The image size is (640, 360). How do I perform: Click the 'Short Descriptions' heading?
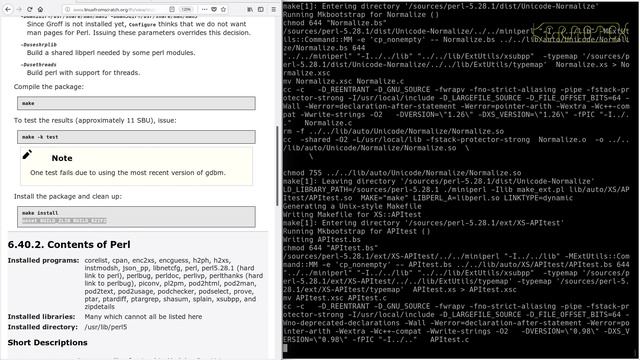pyautogui.click(x=47, y=342)
